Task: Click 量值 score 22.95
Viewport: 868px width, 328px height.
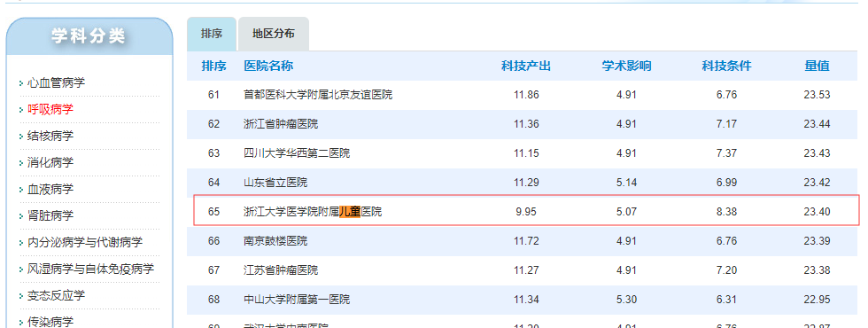Action: (x=817, y=300)
